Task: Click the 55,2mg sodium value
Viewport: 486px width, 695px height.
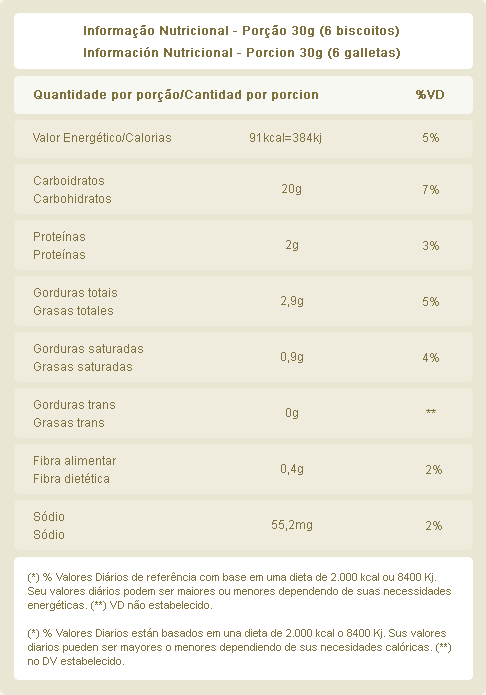Action: pyautogui.click(x=292, y=525)
